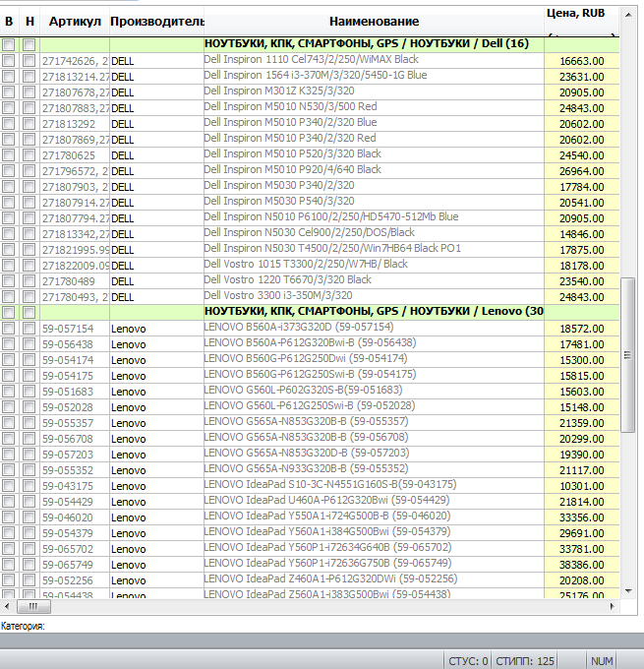Click article cell 59-056438
Viewport: 644px width, 669px height.
pyautogui.click(x=75, y=344)
